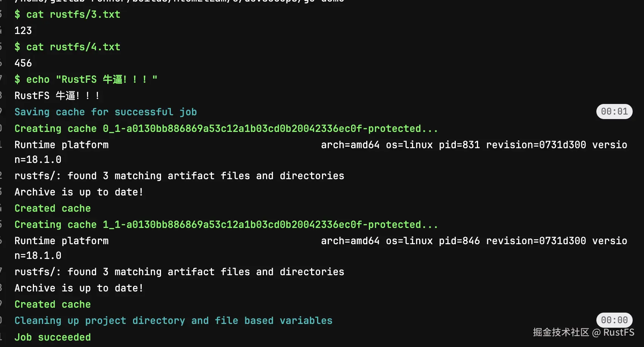This screenshot has height=347, width=644.
Task: Click the 'Creating cache 0_1-a0130bb...' log line
Action: (226, 129)
